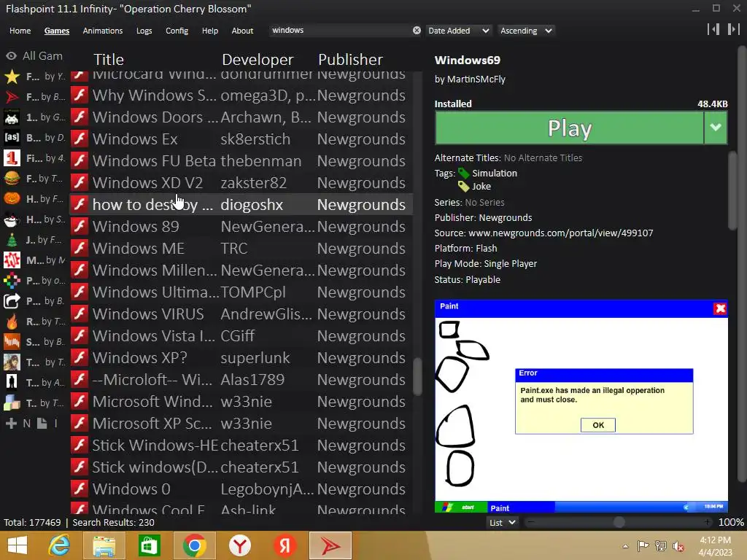Click the Simulation tag label
The width and height of the screenshot is (747, 560).
click(x=495, y=173)
